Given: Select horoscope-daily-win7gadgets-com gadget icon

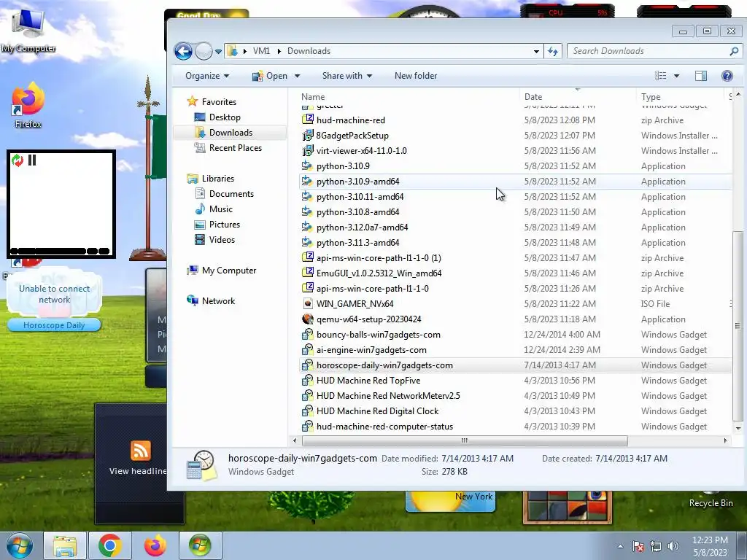Looking at the screenshot, I should pyautogui.click(x=308, y=365).
